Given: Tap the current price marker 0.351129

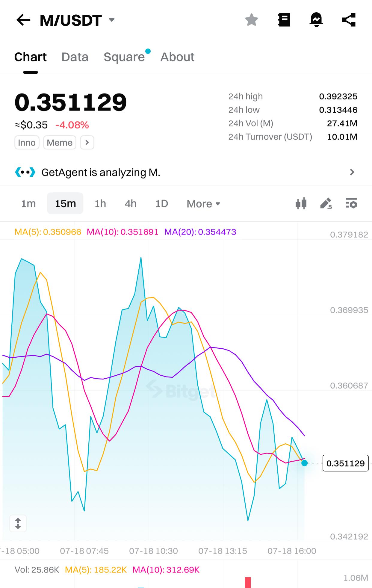Looking at the screenshot, I should (x=345, y=463).
